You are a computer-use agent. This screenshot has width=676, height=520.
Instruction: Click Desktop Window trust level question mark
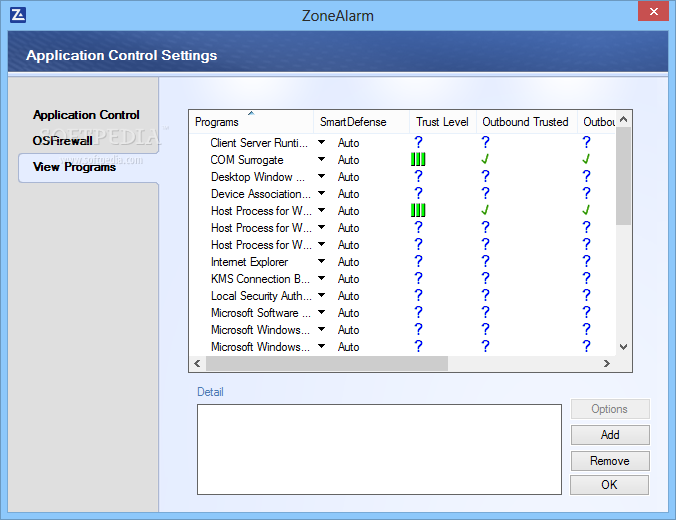pos(418,176)
